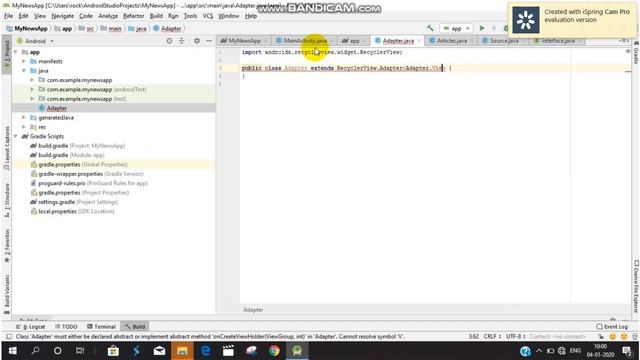Screen dimensions: 640x360
Task: Expand the res folder
Action: pyautogui.click(x=24, y=127)
